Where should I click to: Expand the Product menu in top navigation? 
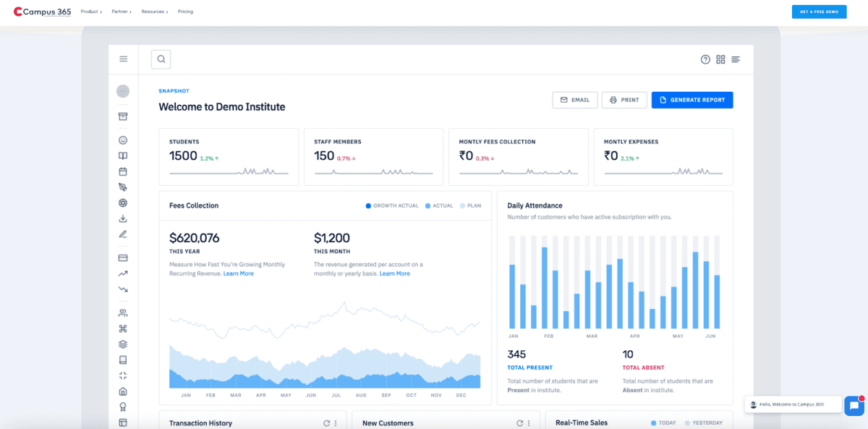(91, 12)
